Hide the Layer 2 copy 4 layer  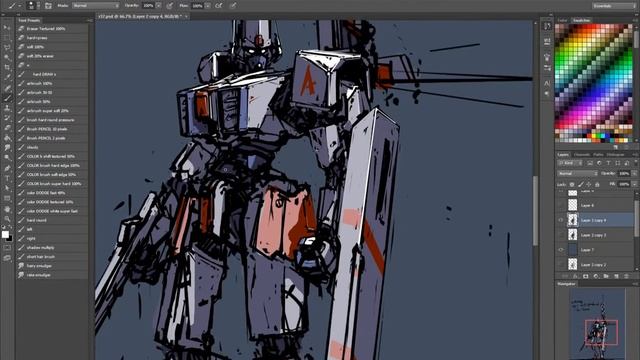tap(561, 220)
